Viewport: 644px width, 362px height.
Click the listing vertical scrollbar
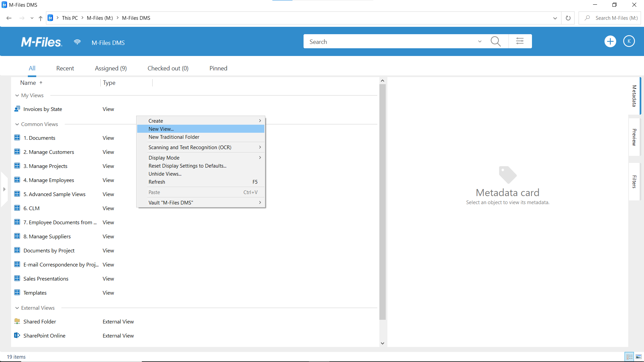pyautogui.click(x=382, y=202)
